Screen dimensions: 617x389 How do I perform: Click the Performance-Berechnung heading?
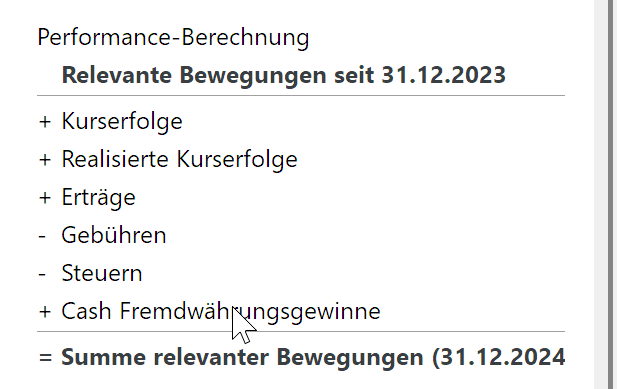[173, 38]
